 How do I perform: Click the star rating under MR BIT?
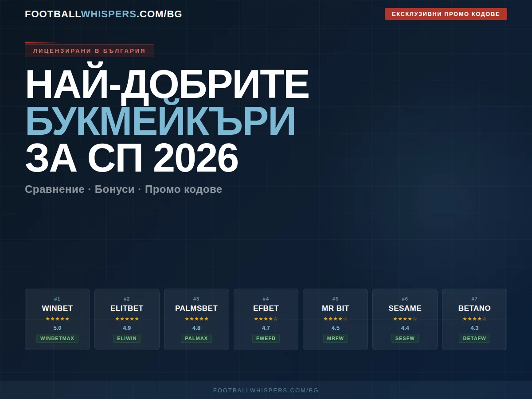[x=336, y=319]
